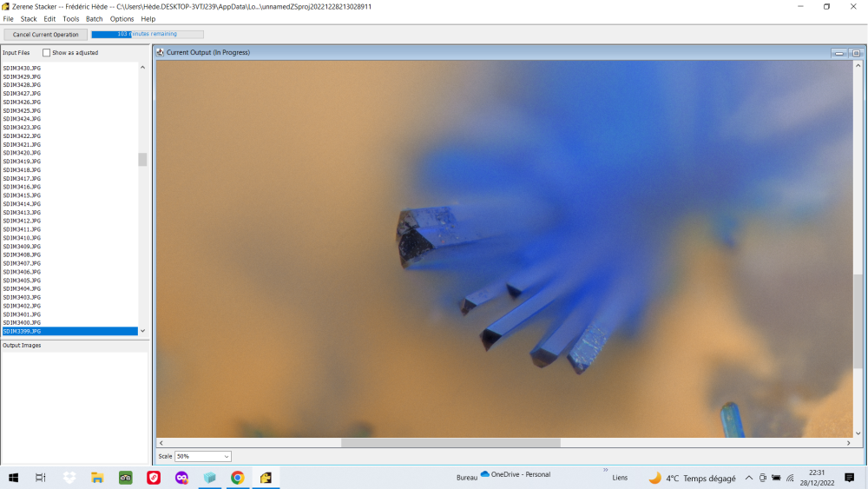
Task: Click the image view scroll-up arrow
Action: [858, 65]
